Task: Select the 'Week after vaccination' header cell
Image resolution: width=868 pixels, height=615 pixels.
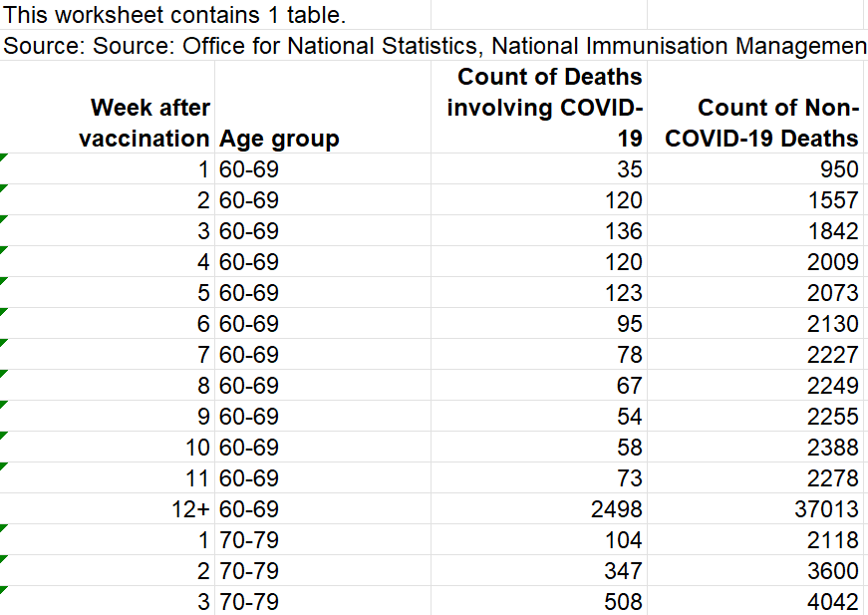Action: tap(107, 107)
